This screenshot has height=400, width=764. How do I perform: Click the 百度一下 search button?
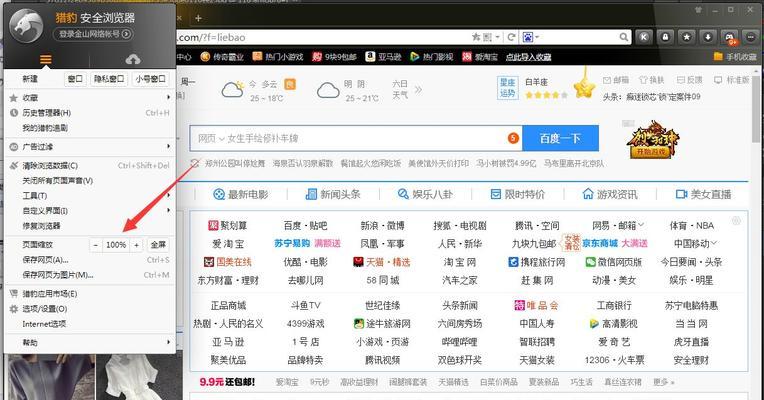pyautogui.click(x=560, y=138)
